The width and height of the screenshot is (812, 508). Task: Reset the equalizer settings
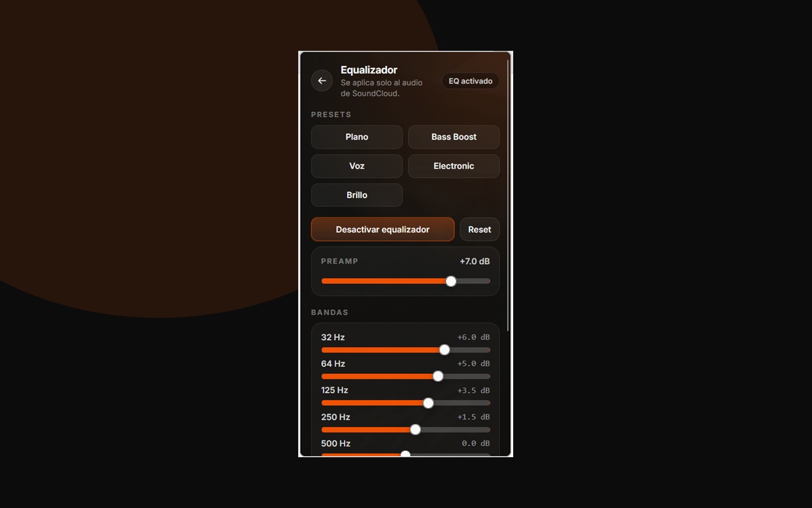[x=480, y=230]
